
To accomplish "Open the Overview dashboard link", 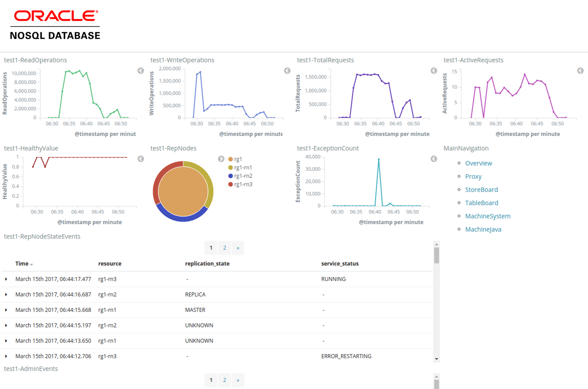I will click(479, 163).
